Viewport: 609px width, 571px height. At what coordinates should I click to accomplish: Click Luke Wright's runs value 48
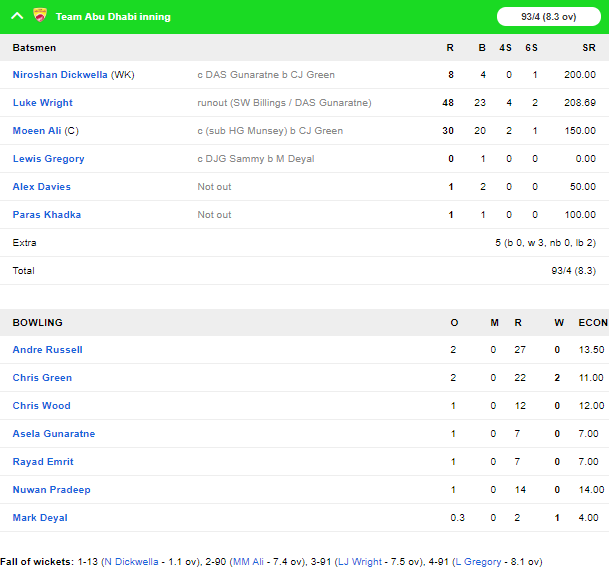click(448, 103)
